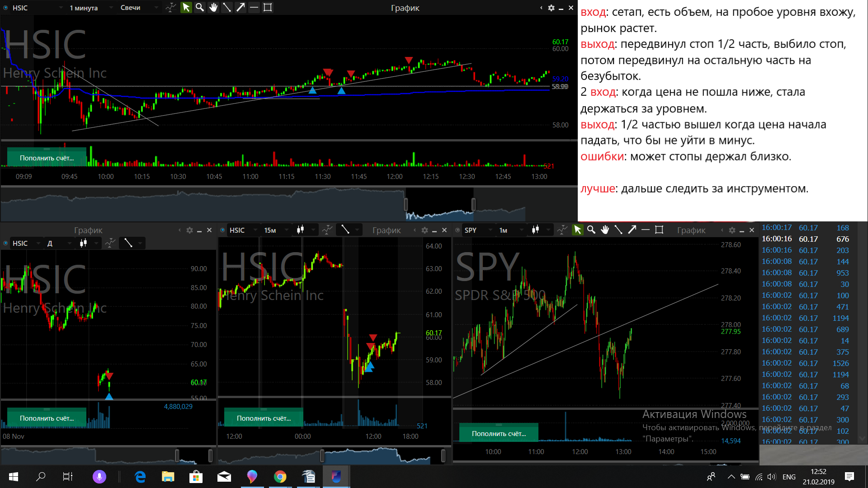
Task: Open '1 минута' timeframe dropdown
Action: point(90,8)
